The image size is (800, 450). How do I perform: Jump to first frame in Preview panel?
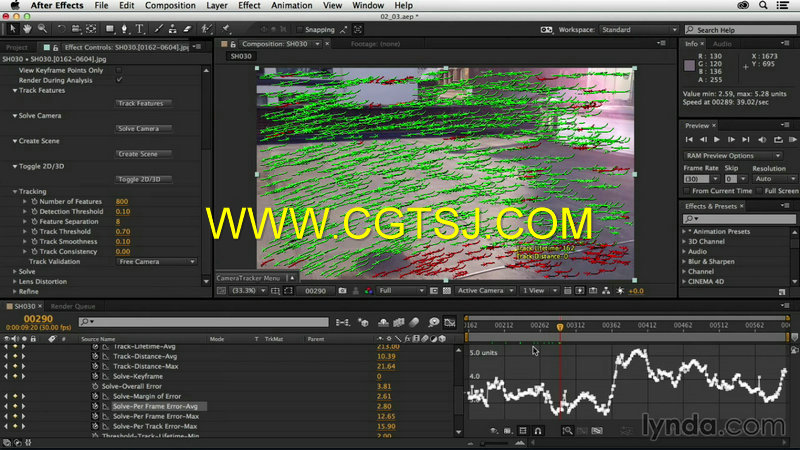click(689, 139)
